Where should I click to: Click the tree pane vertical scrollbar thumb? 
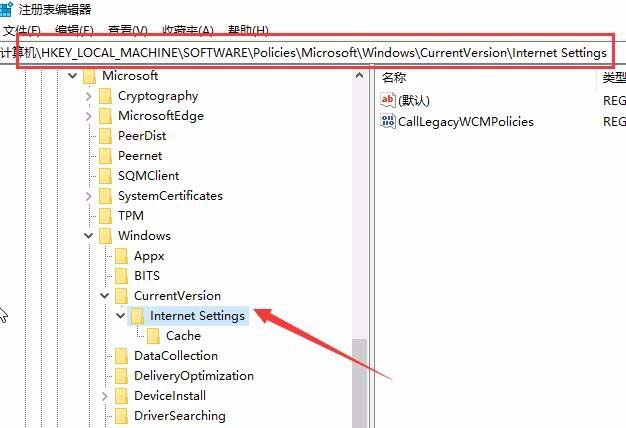coord(359,383)
